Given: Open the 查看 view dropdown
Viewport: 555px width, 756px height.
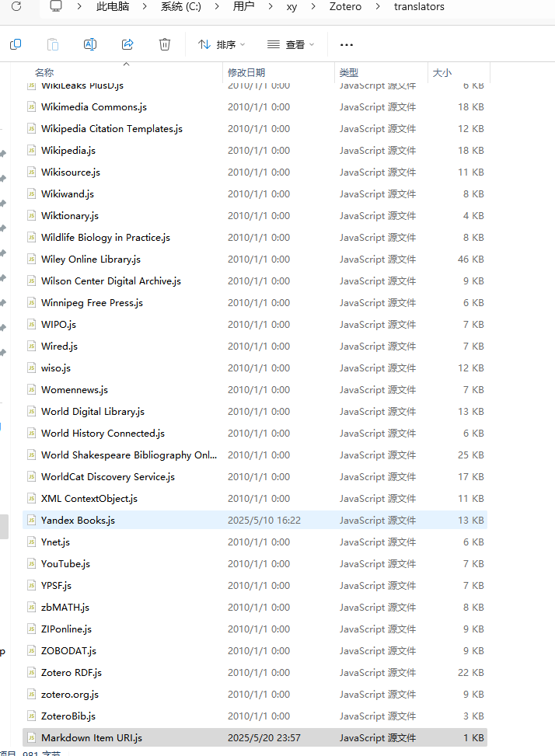Looking at the screenshot, I should pos(290,44).
